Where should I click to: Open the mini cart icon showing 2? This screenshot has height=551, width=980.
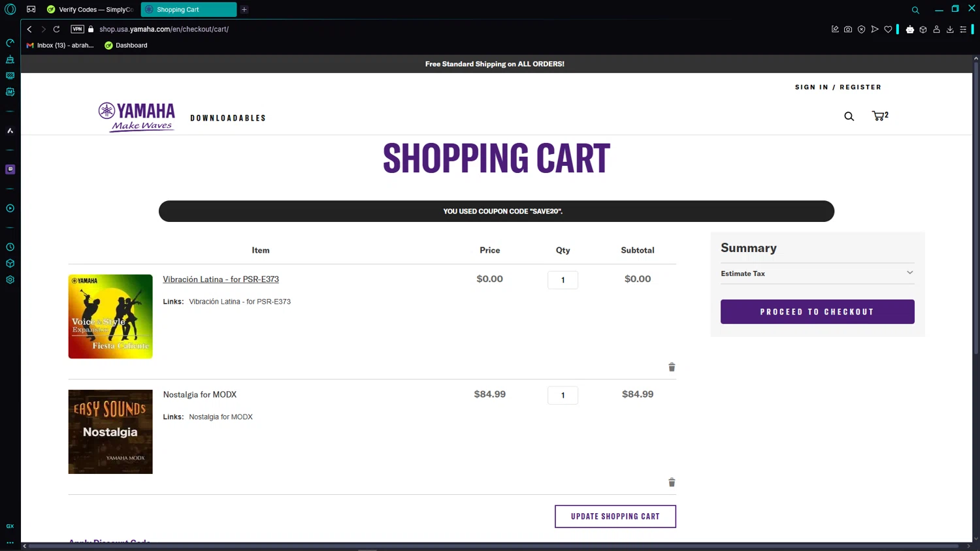click(x=880, y=116)
